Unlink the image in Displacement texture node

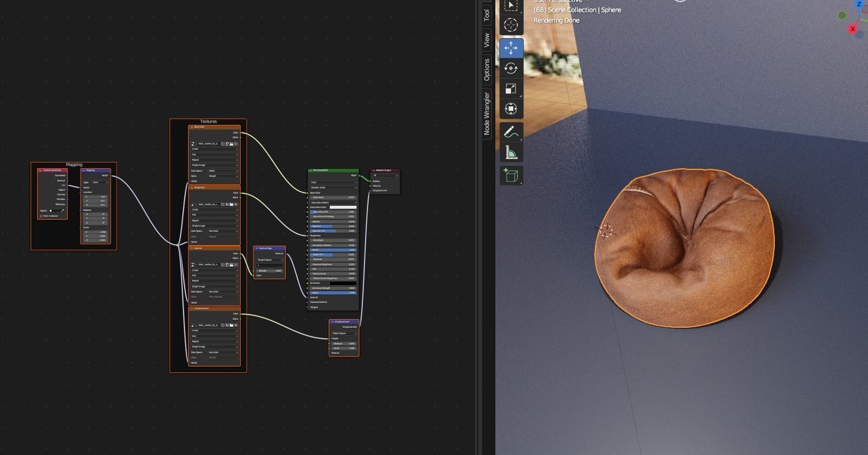pos(236,325)
